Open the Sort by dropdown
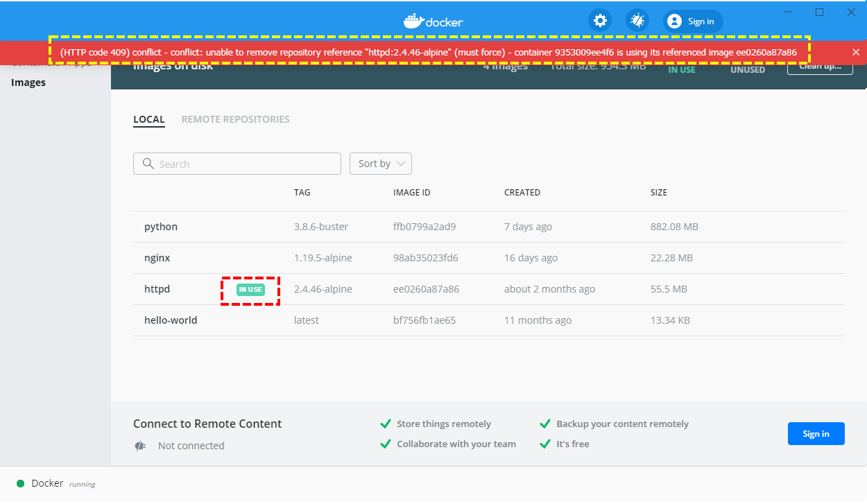This screenshot has width=867, height=504. tap(381, 164)
